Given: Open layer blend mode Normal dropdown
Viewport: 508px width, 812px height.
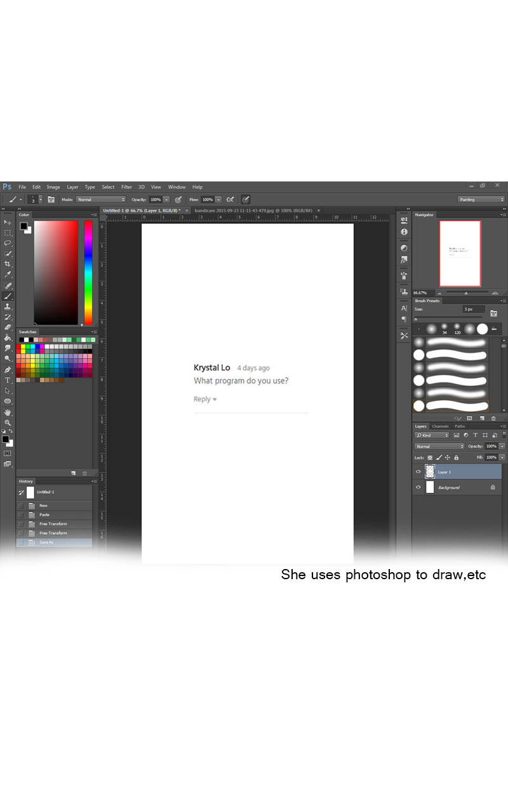Looking at the screenshot, I should click(x=439, y=447).
